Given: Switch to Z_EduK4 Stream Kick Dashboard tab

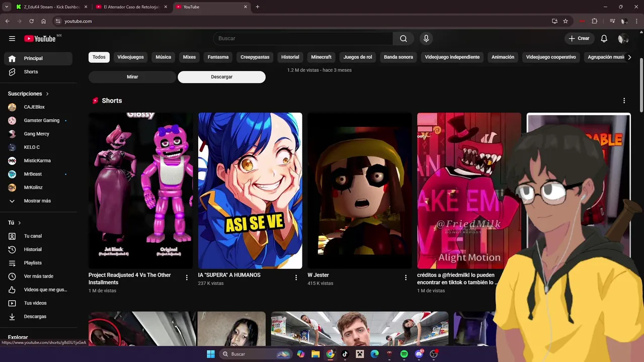Looking at the screenshot, I should (x=51, y=7).
